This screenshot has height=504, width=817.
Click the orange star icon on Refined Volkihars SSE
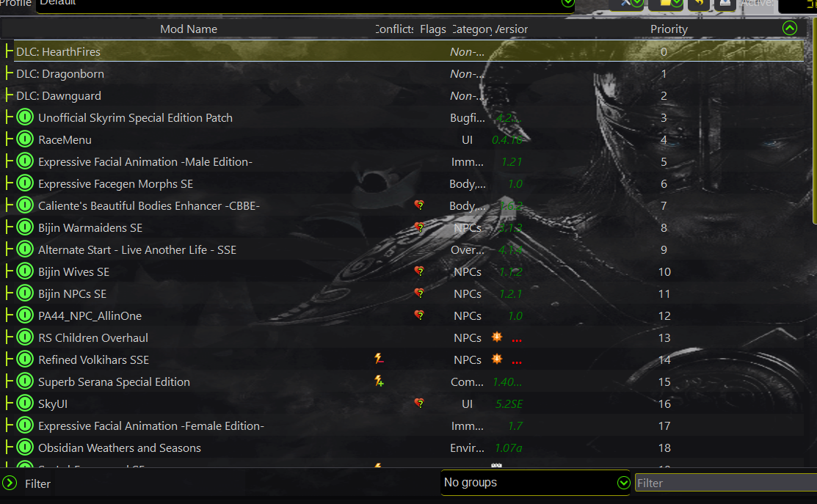point(496,359)
